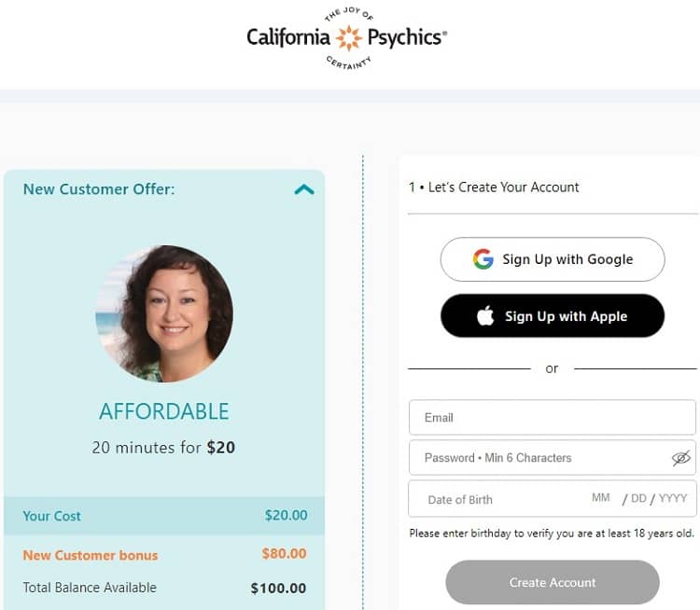Sign up with Google button
Viewport: 700px width, 610px height.
pyautogui.click(x=553, y=259)
